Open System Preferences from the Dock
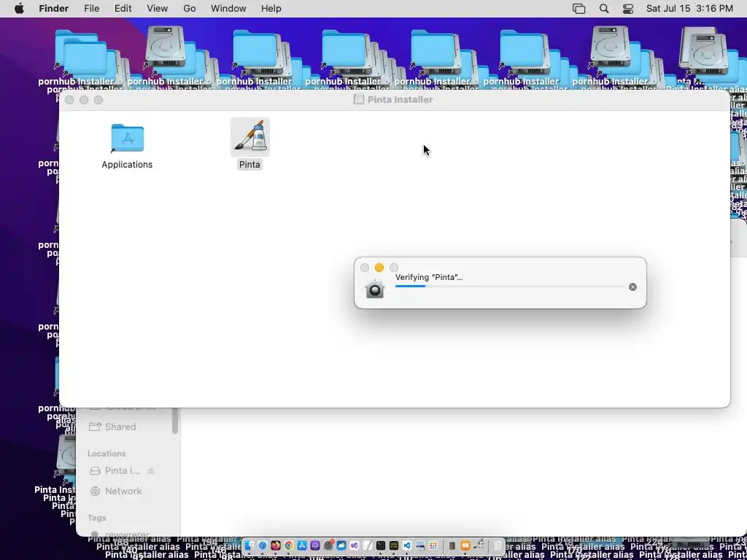 (328, 545)
